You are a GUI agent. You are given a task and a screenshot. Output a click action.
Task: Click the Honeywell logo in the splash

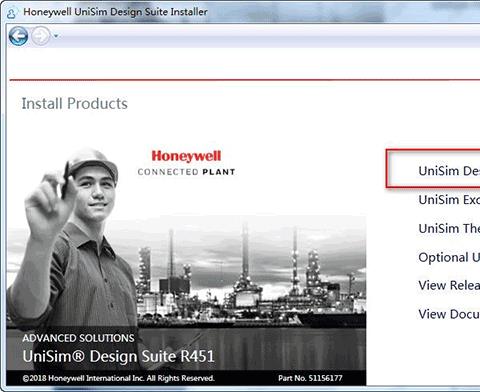[186, 156]
